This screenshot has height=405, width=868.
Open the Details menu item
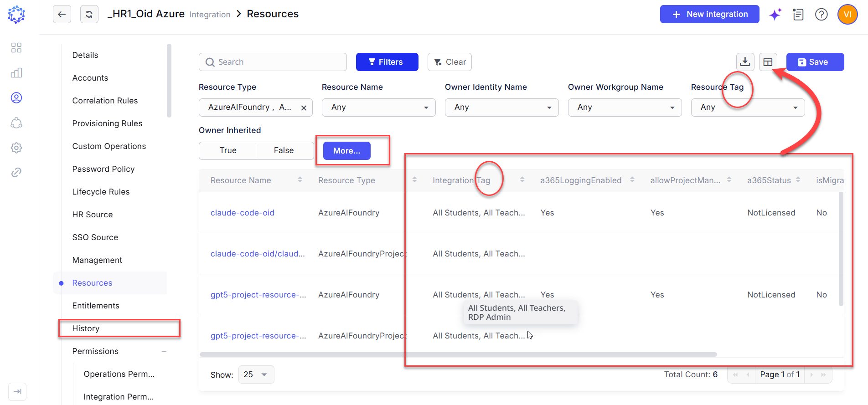pos(85,55)
